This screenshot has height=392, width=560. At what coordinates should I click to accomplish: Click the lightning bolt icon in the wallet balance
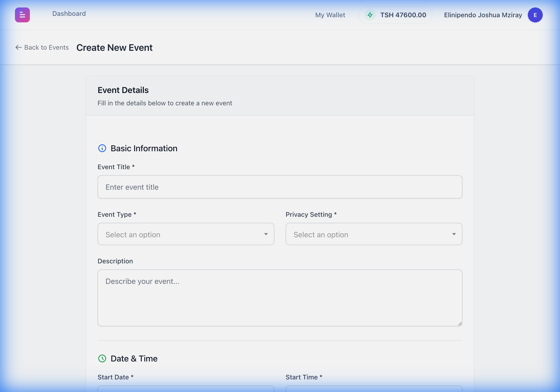(370, 15)
